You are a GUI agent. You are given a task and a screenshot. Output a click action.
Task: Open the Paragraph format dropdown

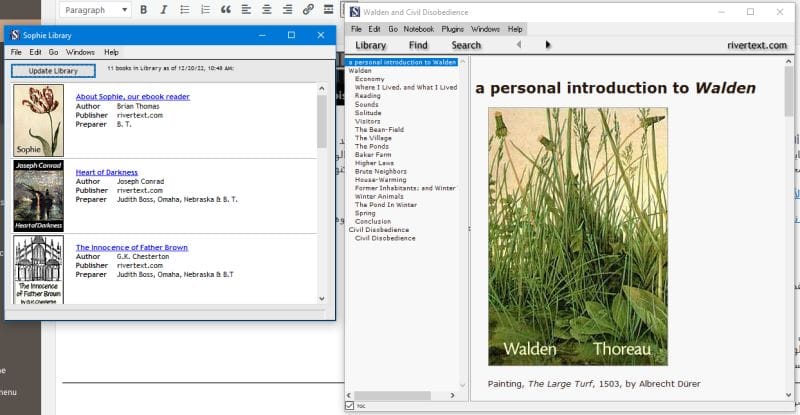click(x=96, y=10)
